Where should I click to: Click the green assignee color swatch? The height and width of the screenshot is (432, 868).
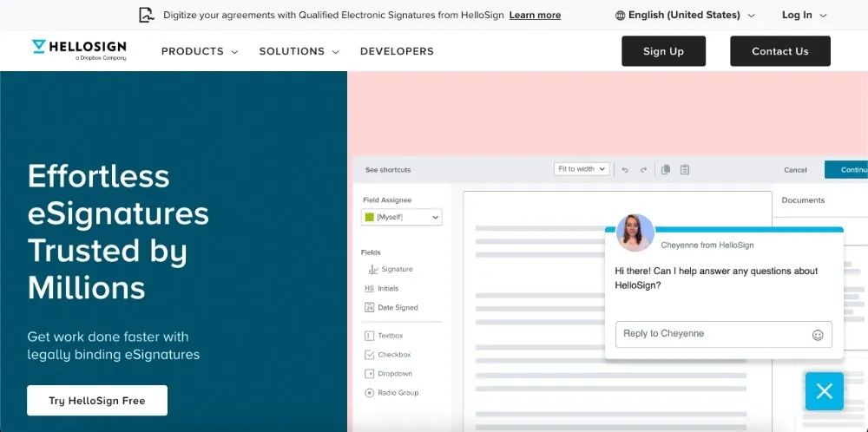point(369,218)
